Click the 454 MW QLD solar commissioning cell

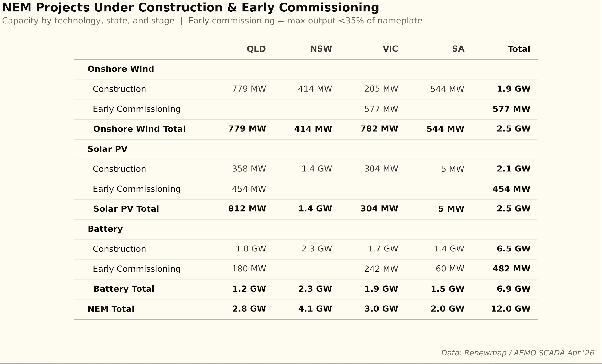click(249, 189)
